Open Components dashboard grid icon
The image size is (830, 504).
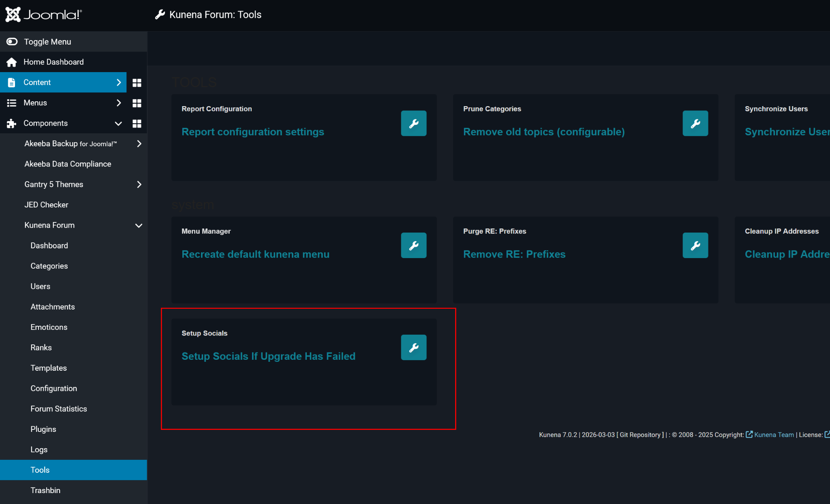point(137,124)
